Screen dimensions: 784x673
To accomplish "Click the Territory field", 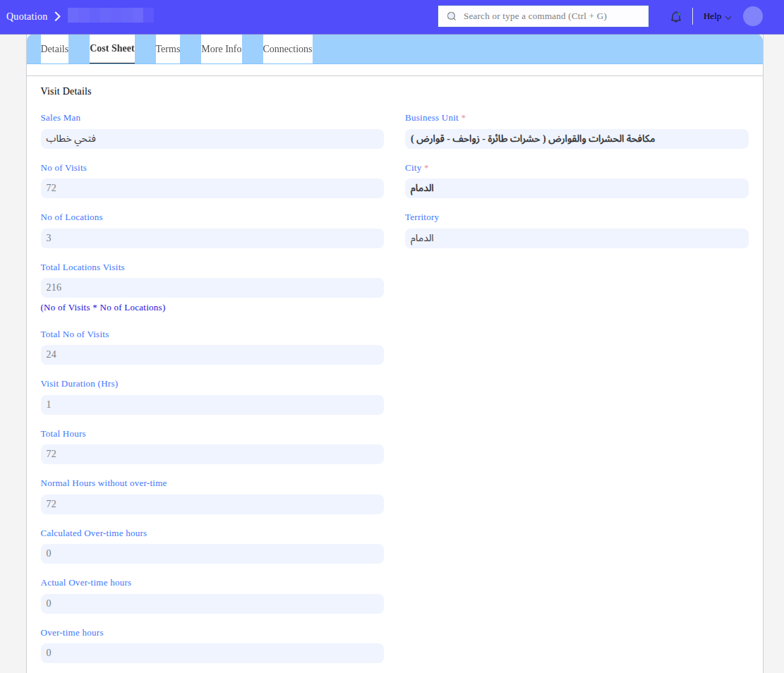I will (576, 238).
